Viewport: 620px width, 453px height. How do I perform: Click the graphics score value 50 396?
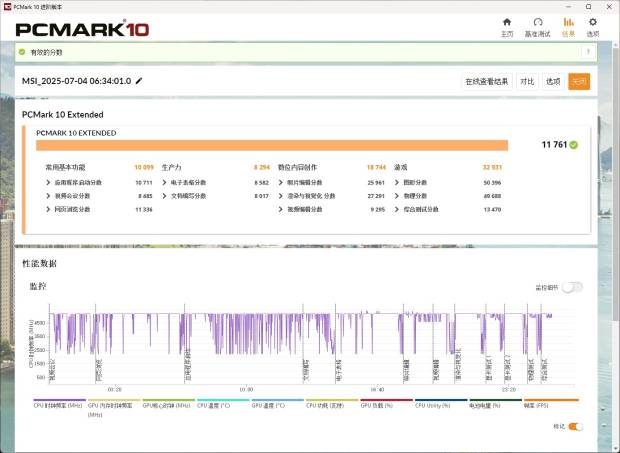pyautogui.click(x=492, y=183)
